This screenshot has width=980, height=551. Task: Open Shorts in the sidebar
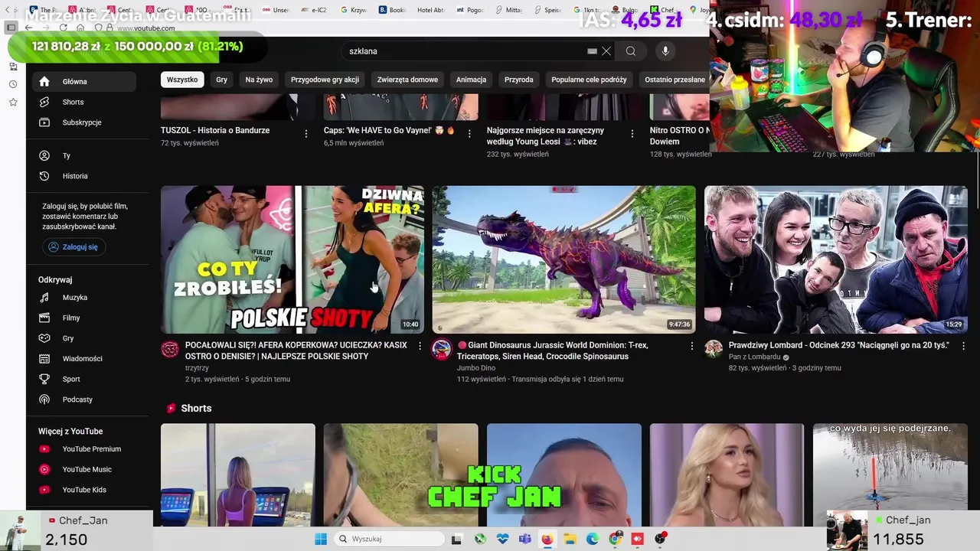coord(83,102)
